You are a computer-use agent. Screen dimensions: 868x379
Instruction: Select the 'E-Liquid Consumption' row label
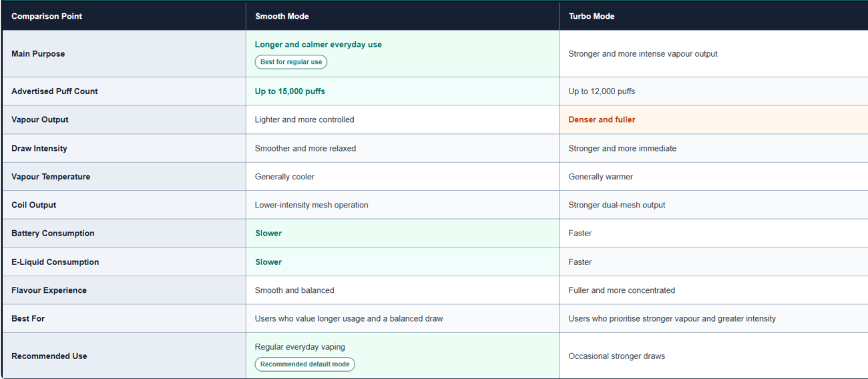(55, 262)
